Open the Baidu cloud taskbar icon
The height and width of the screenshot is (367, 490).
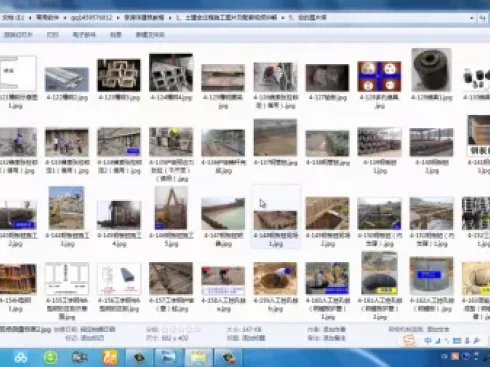pyautogui.click(x=21, y=358)
